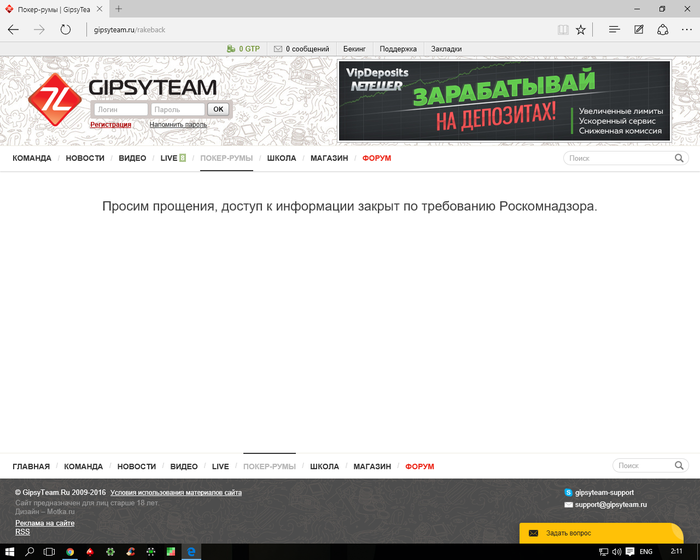Screen dimensions: 700x560
Task: Click the support@gipsyteam.ru email link
Action: (606, 505)
